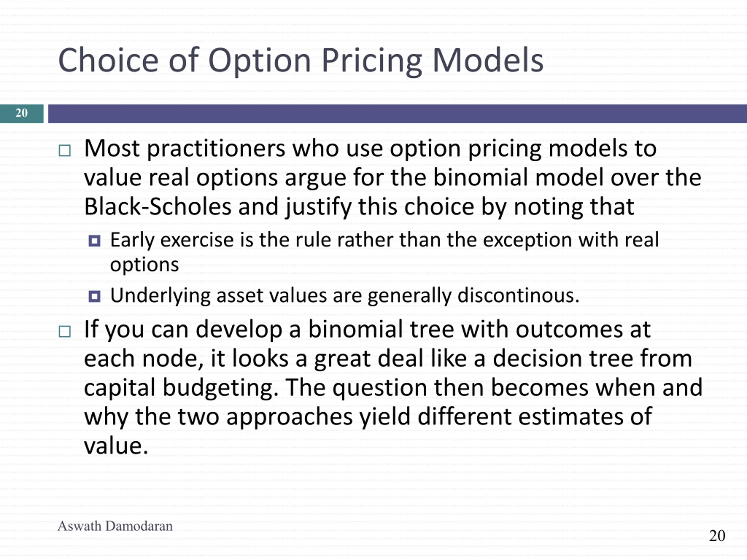Click the word options under Early exercise
This screenshot has width=747, height=560.
pyautogui.click(x=144, y=265)
